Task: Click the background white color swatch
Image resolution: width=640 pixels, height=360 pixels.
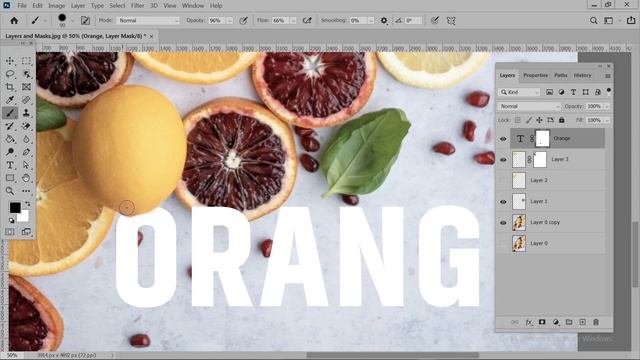Action: tap(24, 216)
